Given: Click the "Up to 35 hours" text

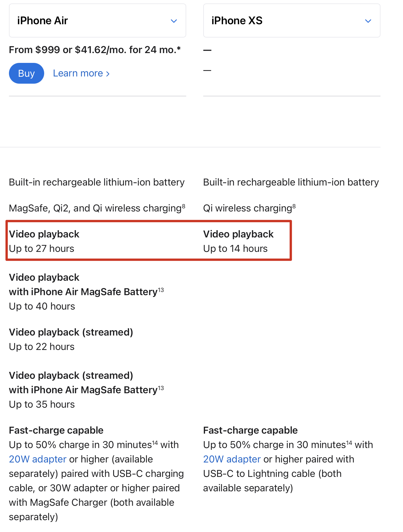Looking at the screenshot, I should pos(42,404).
